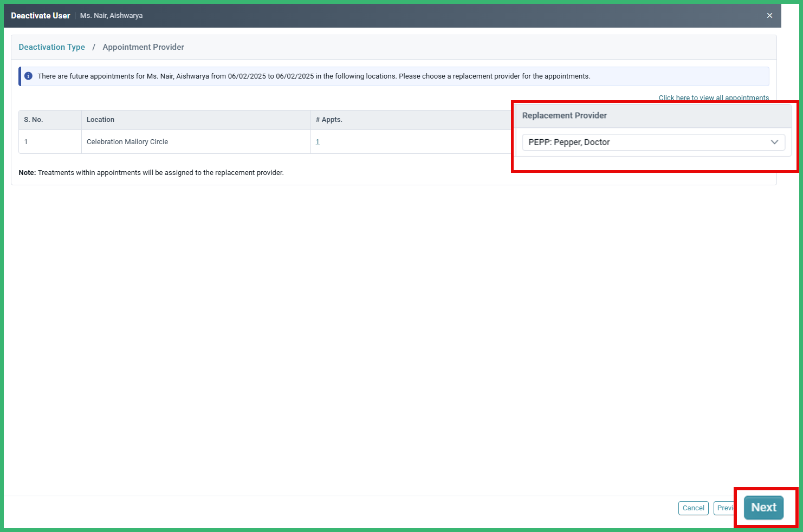803x532 pixels.
Task: Click the Replacement Provider panel header
Action: [x=565, y=115]
